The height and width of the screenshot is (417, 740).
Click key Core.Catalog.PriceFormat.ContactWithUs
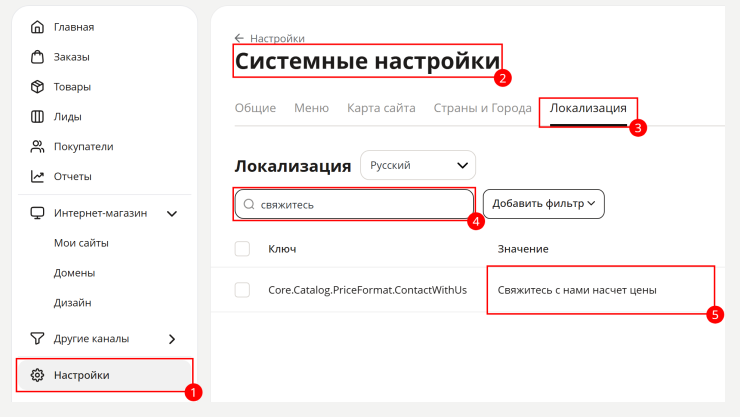click(368, 290)
